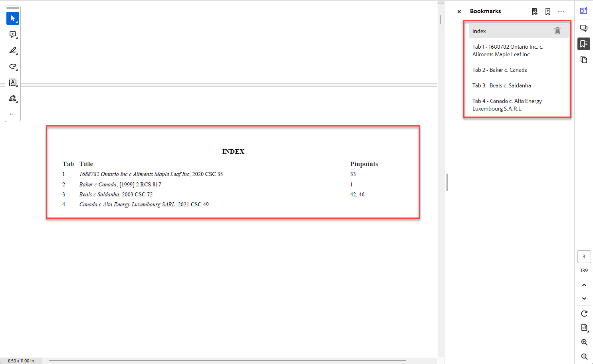
Task: Click the horizontal scrollbar at bottom
Action: click(x=227, y=361)
